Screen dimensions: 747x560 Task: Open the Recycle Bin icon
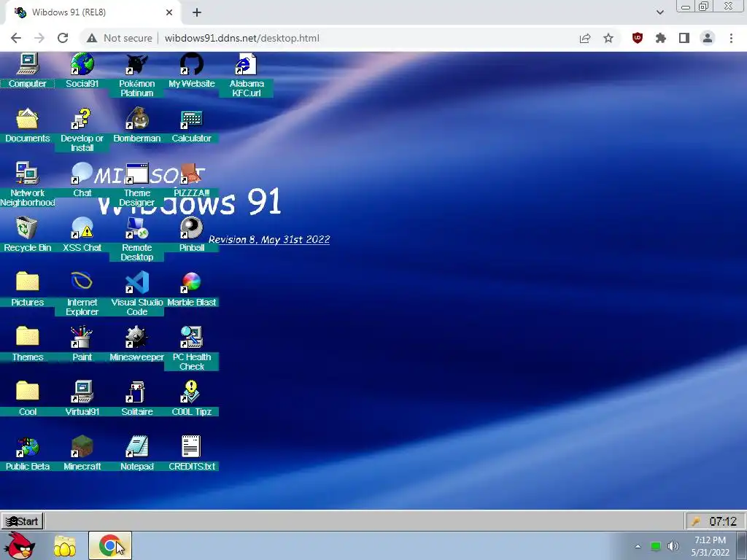pyautogui.click(x=27, y=234)
